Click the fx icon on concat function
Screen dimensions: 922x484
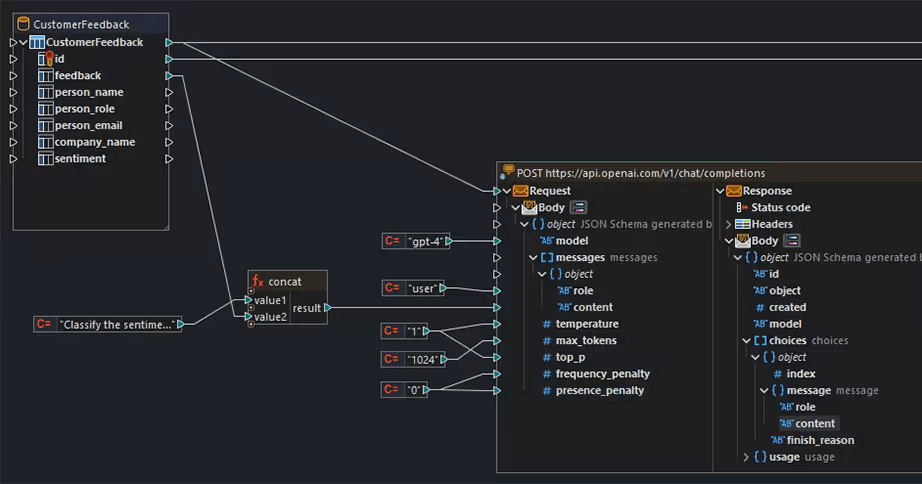tap(257, 282)
